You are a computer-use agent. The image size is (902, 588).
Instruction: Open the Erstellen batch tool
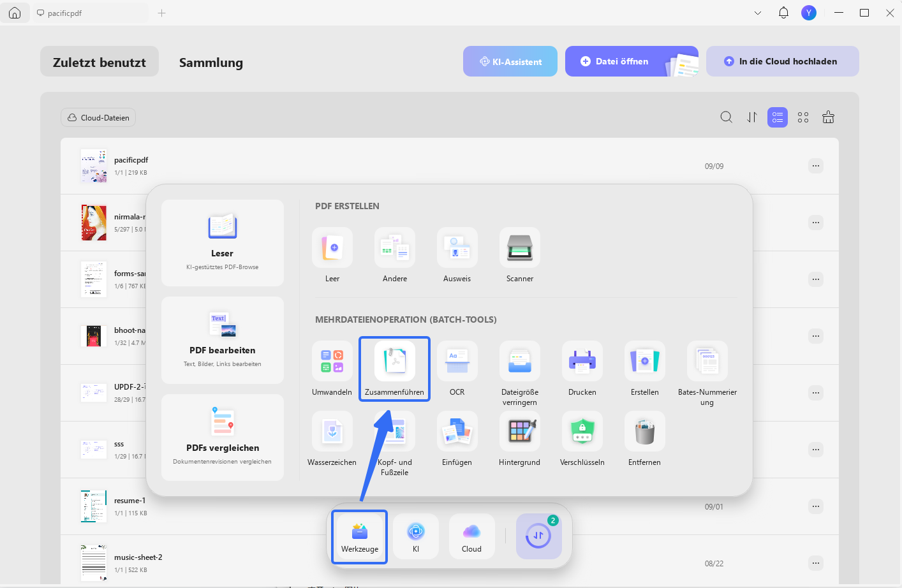pyautogui.click(x=645, y=362)
